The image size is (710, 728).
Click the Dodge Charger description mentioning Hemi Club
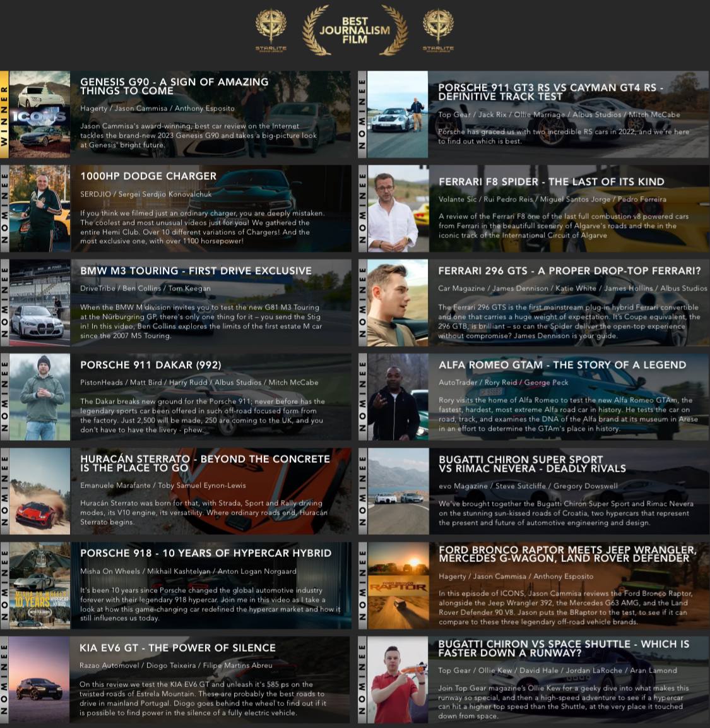[203, 227]
